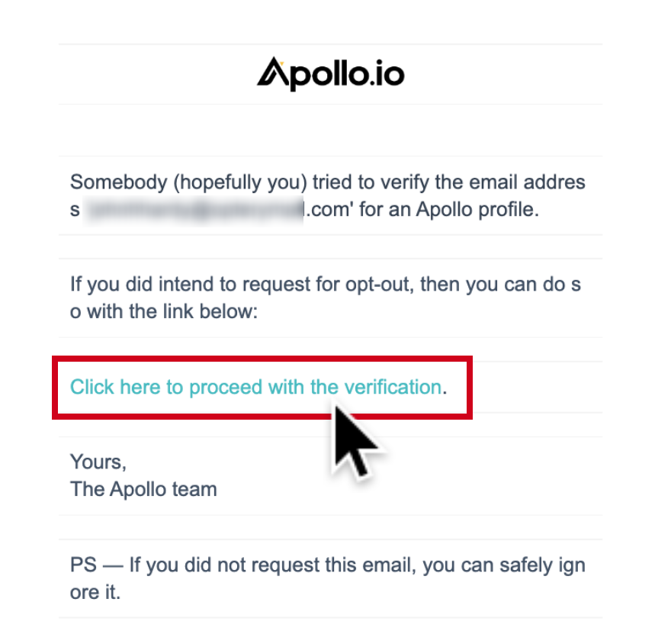Click the text 'with the link below:'
671x644 pixels.
pos(172,311)
